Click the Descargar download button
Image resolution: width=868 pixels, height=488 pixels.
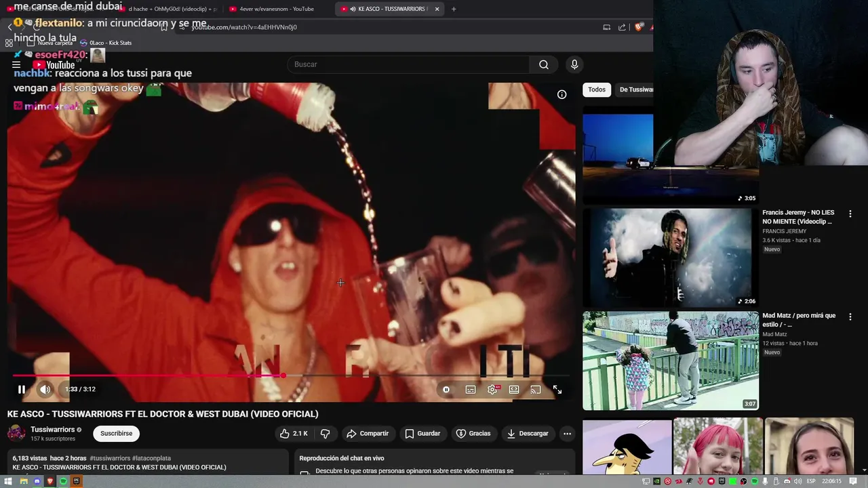[528, 434]
